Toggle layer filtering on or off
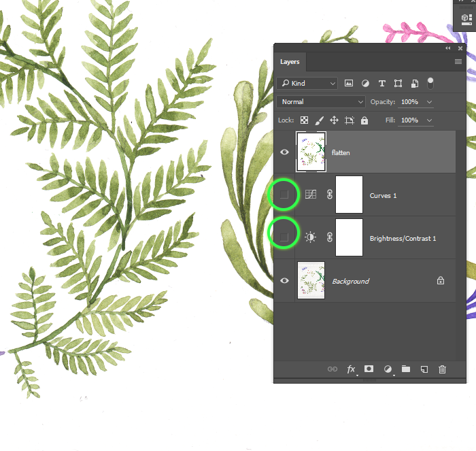 [430, 82]
